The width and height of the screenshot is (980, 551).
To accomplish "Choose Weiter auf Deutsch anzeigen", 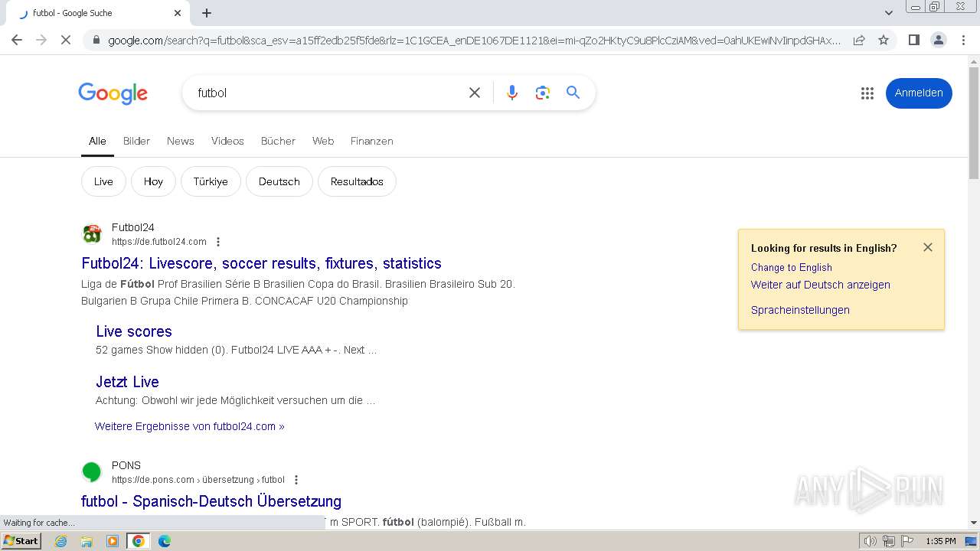I will coord(821,285).
